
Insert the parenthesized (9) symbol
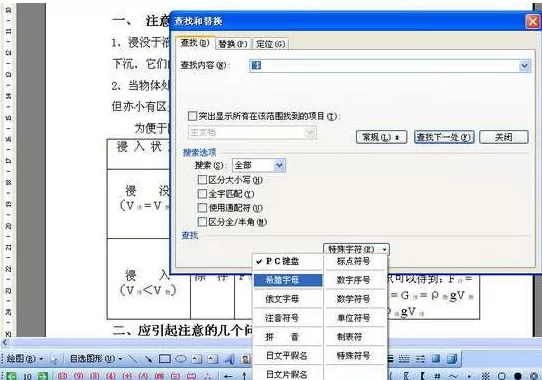click(x=79, y=376)
